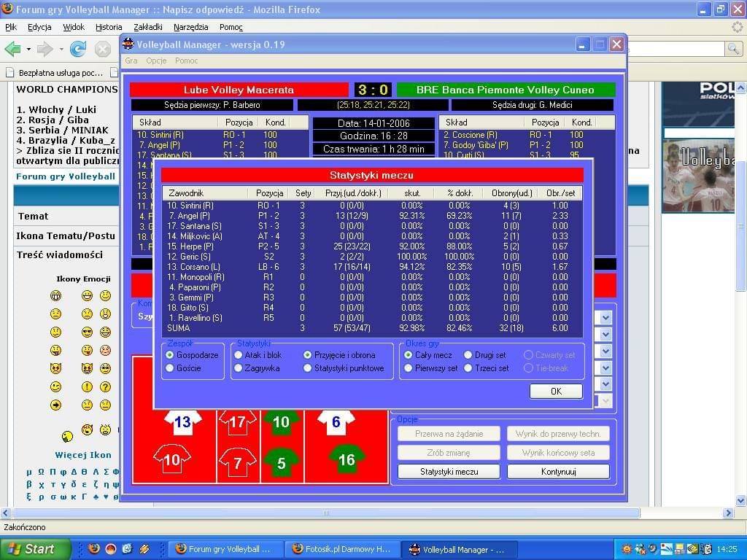Image resolution: width=747 pixels, height=560 pixels.
Task: Choose the Atak i blok statistics option
Action: pyautogui.click(x=239, y=355)
